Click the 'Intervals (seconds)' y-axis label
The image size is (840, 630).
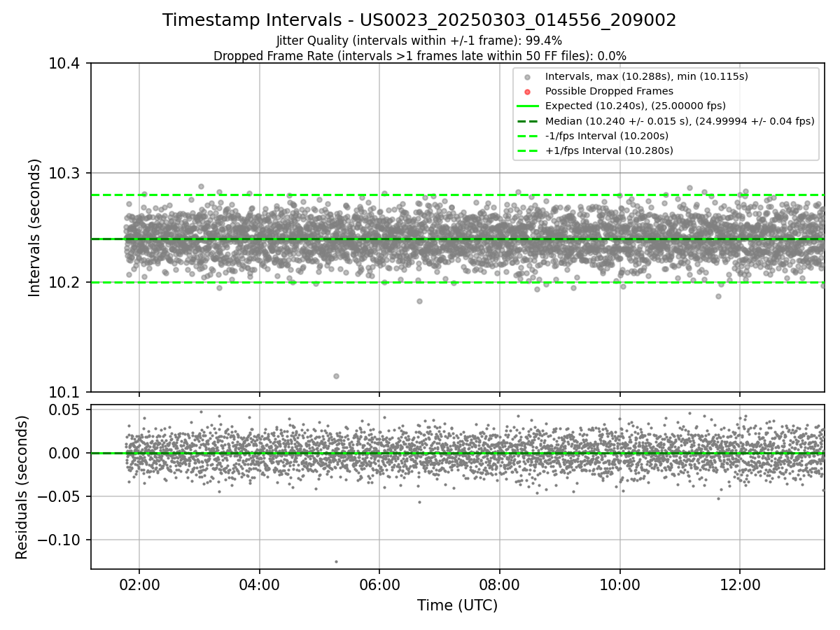coord(34,227)
